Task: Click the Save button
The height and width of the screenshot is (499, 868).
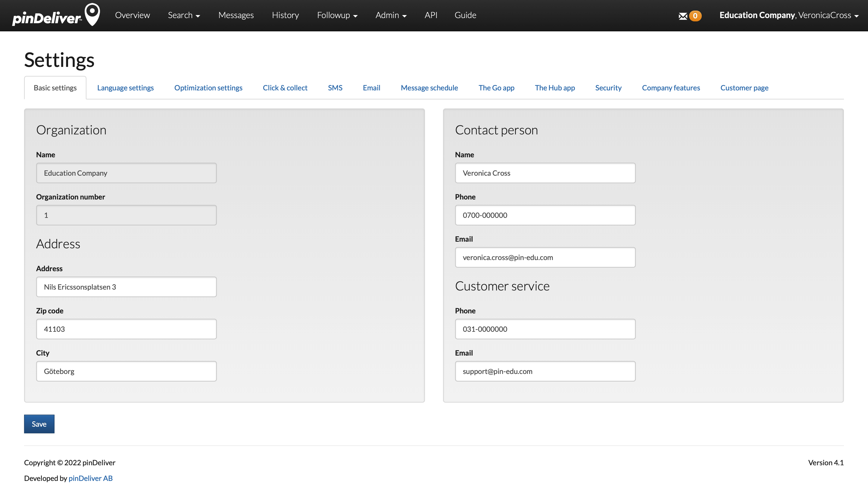Action: 39,424
